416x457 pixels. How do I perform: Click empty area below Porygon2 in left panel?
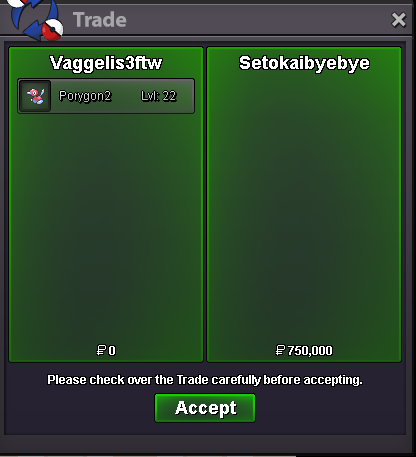pos(106,227)
